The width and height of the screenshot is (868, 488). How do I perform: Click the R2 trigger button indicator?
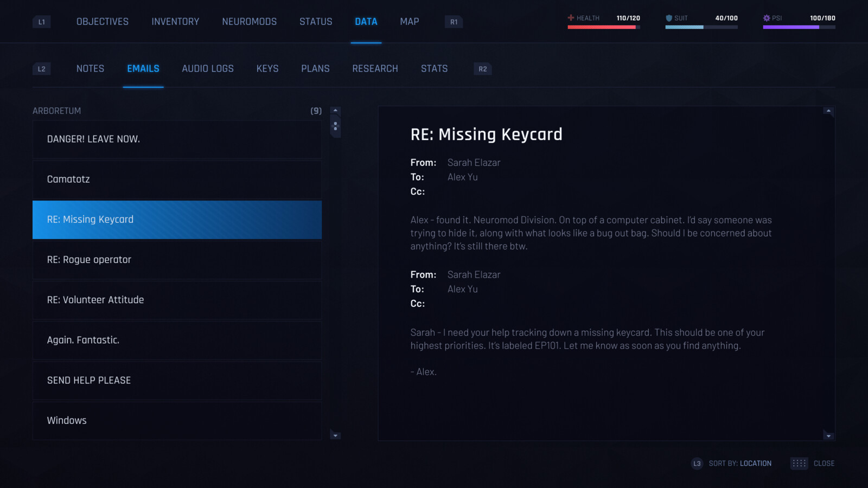(482, 69)
